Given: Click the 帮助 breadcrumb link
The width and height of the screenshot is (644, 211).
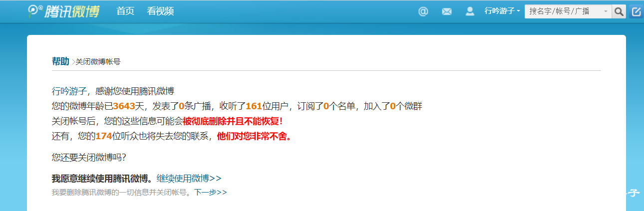Looking at the screenshot, I should click(60, 61).
